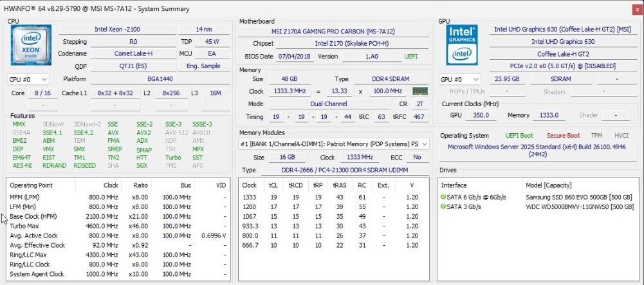This screenshot has width=644, height=285.
Task: Click the Intel Xeon -2100 CPU name field
Action: tap(116, 30)
